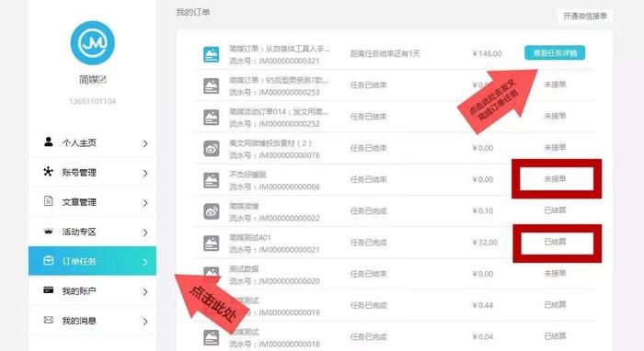This screenshot has height=351, width=644.
Task: Expand the 活动专区 chevron arrow
Action: click(145, 232)
